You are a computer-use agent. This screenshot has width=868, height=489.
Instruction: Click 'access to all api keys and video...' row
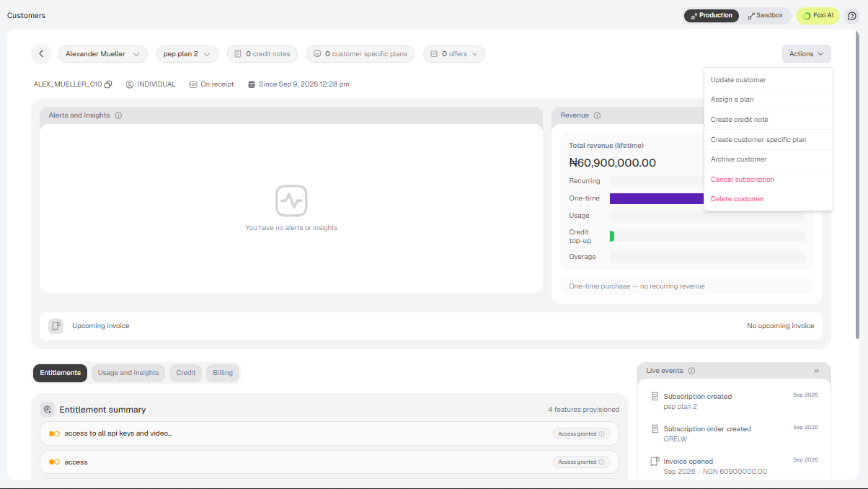pyautogui.click(x=329, y=433)
